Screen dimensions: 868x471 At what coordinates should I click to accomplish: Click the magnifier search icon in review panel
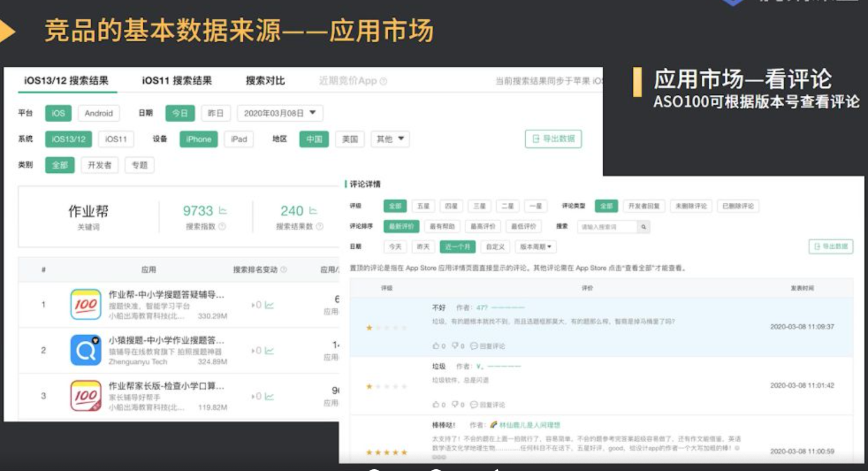click(x=643, y=226)
